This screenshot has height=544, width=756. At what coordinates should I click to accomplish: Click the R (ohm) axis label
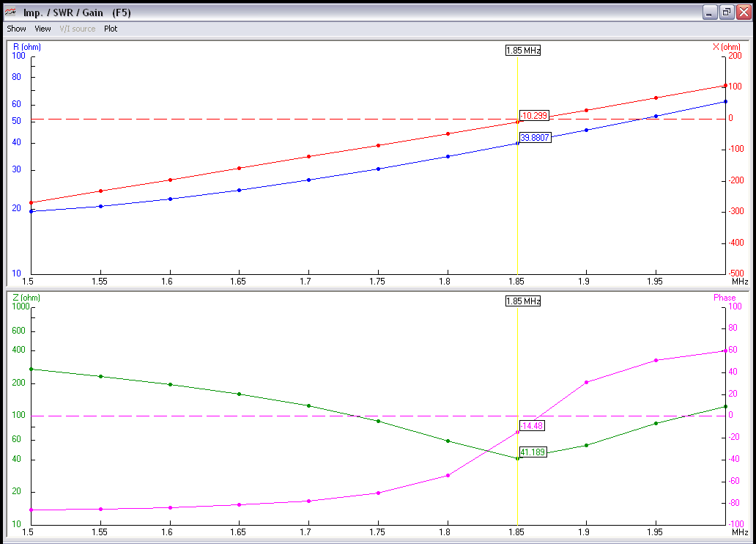pyautogui.click(x=27, y=47)
